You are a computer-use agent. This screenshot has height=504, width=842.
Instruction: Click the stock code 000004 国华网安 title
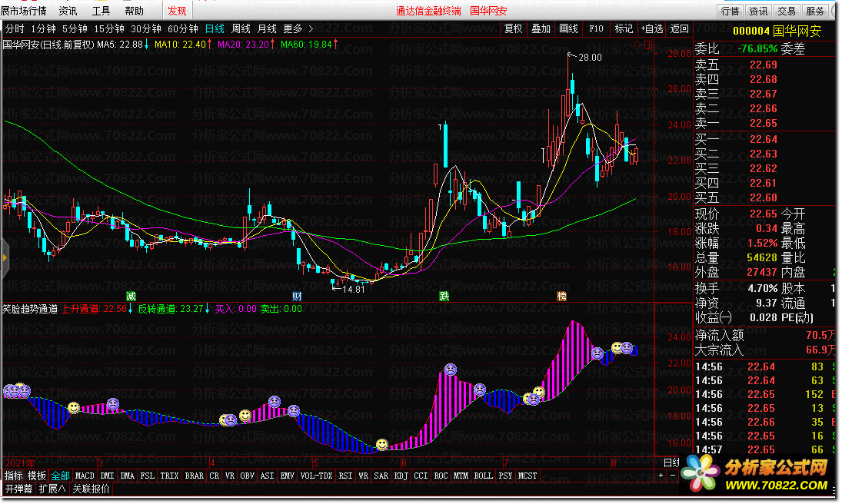(x=777, y=31)
